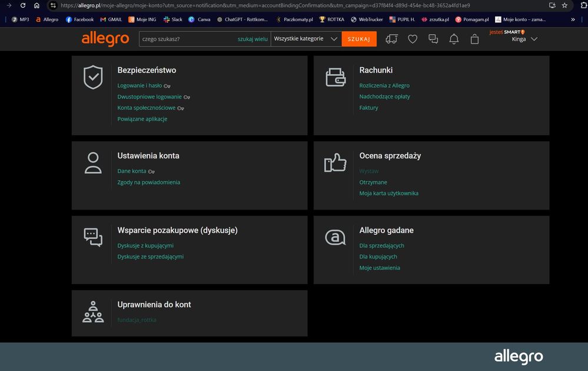Go forward with browser arrow
Image resolution: width=588 pixels, height=371 pixels.
[9, 5]
